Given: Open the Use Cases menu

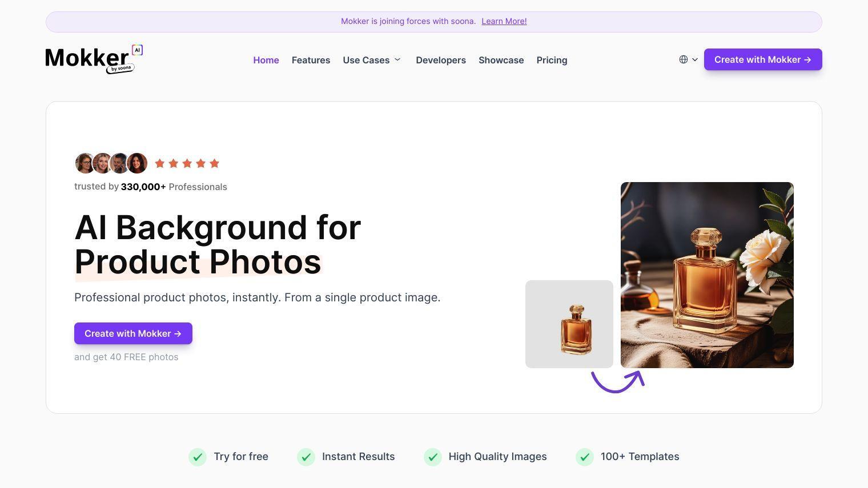Looking at the screenshot, I should [x=366, y=60].
